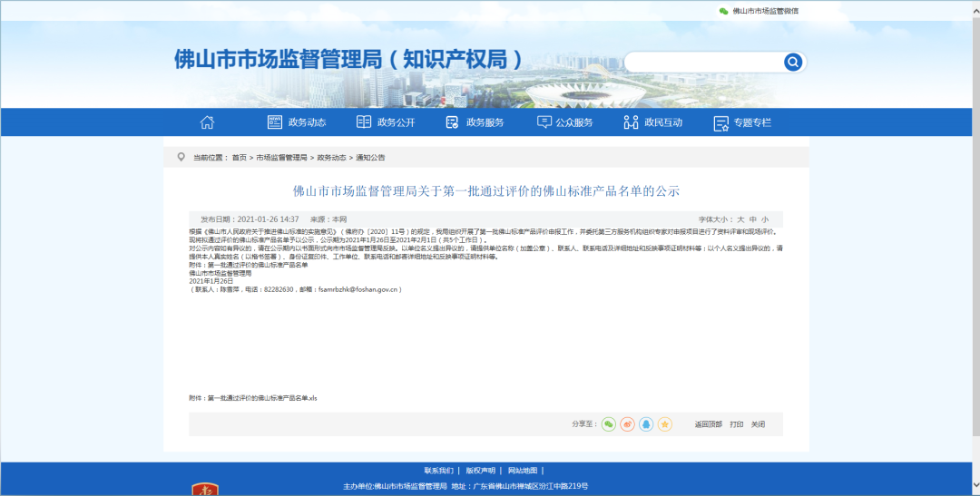Set font size to 中

click(x=753, y=219)
